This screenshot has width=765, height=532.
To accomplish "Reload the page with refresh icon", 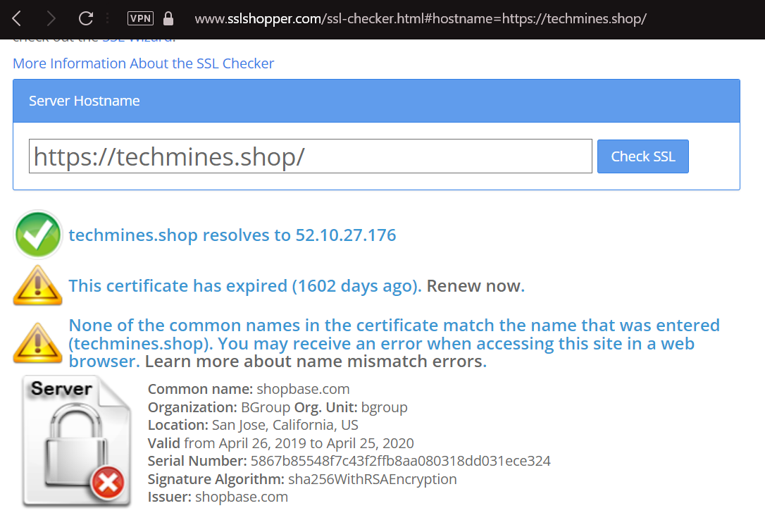I will [86, 18].
